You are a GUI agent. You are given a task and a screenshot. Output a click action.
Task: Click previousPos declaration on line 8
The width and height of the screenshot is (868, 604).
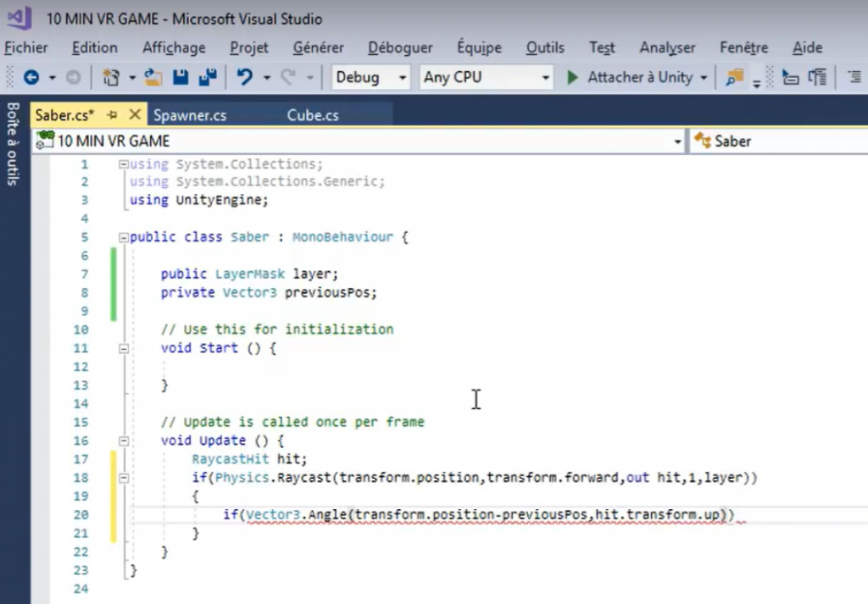(x=326, y=292)
